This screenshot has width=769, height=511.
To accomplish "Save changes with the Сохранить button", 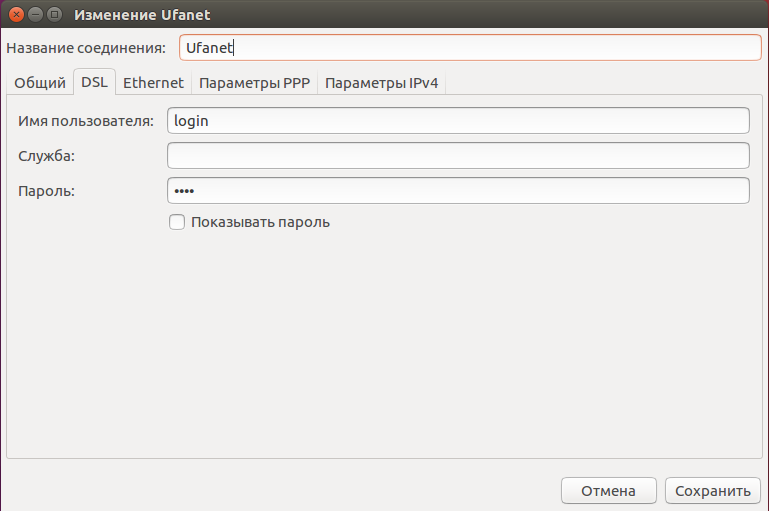I will tap(713, 490).
